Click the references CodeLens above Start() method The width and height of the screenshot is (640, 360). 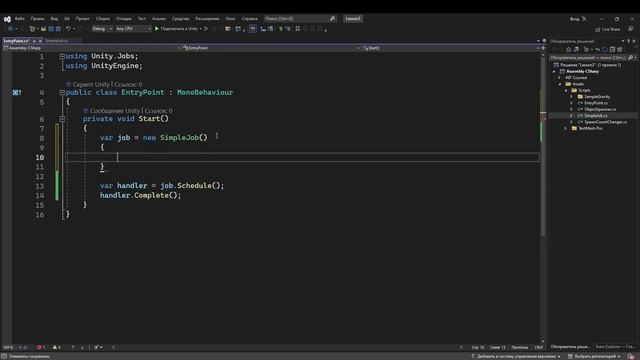158,111
